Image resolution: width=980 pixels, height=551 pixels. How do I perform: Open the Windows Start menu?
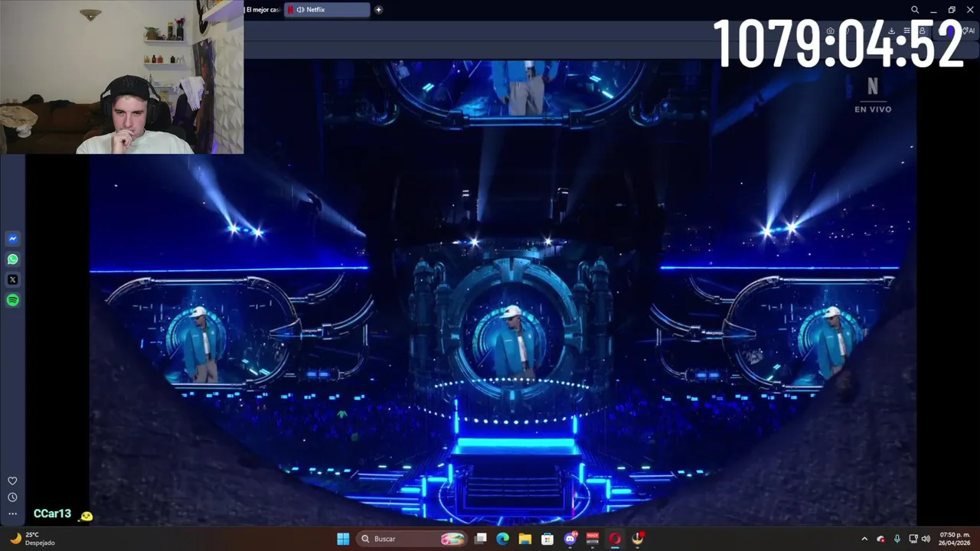[343, 539]
